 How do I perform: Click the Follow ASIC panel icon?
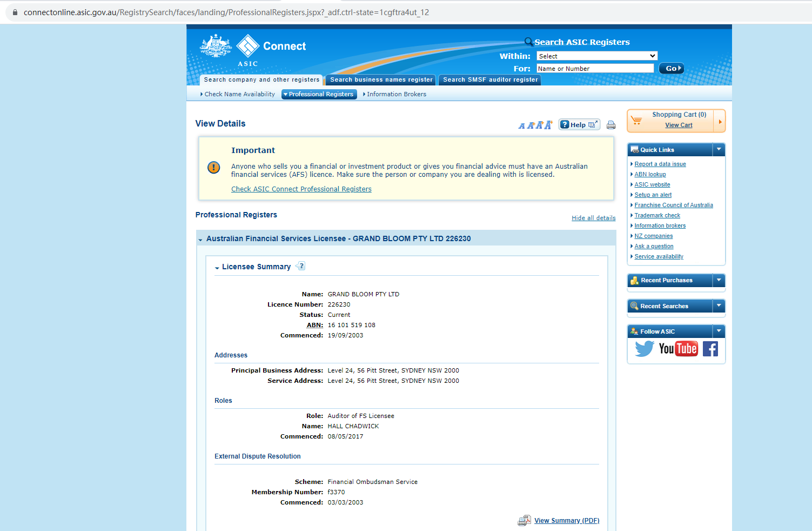634,331
